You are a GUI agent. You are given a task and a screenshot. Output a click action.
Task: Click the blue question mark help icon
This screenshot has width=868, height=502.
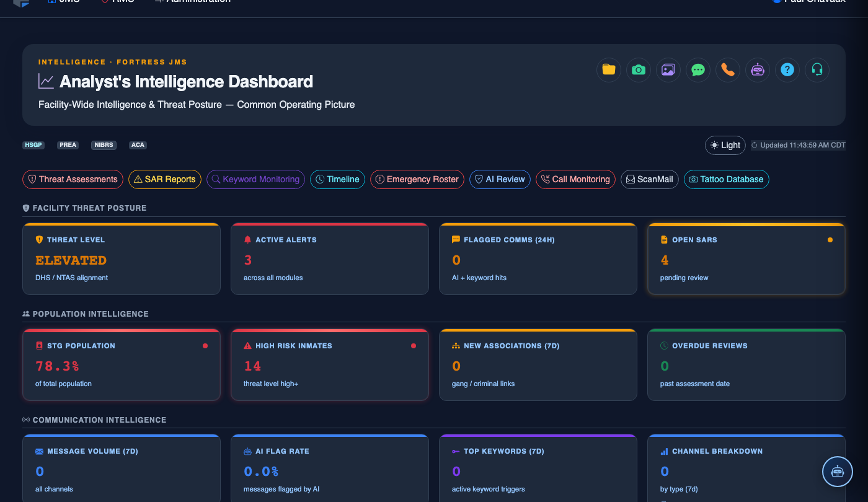pyautogui.click(x=787, y=70)
